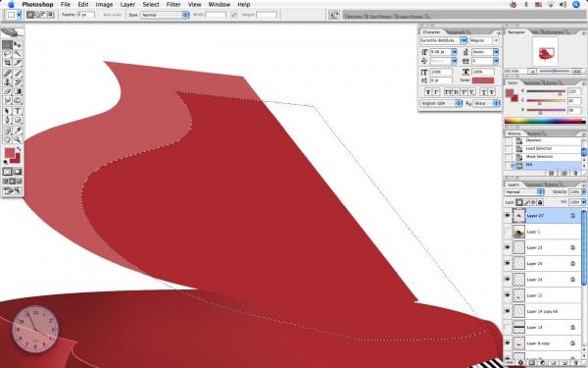
Task: Open the Apple menu
Action: (x=11, y=5)
